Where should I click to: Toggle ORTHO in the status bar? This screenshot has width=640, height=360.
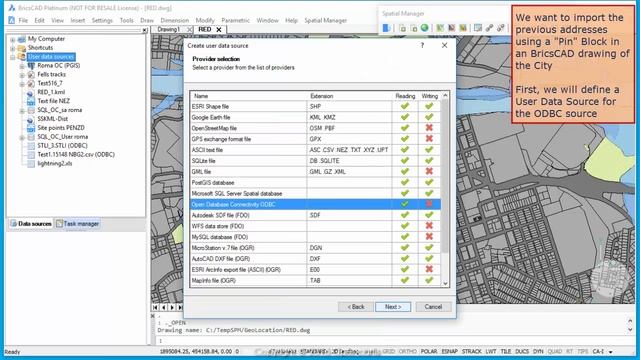[407, 351]
